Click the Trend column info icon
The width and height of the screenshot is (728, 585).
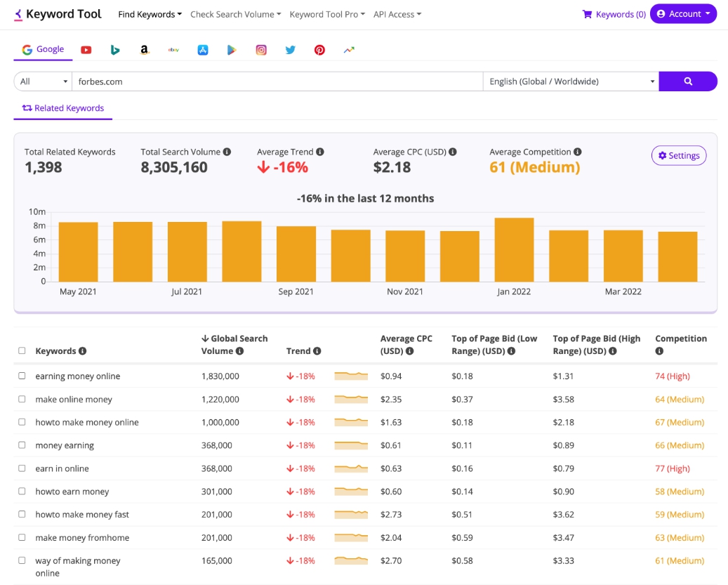pos(317,351)
